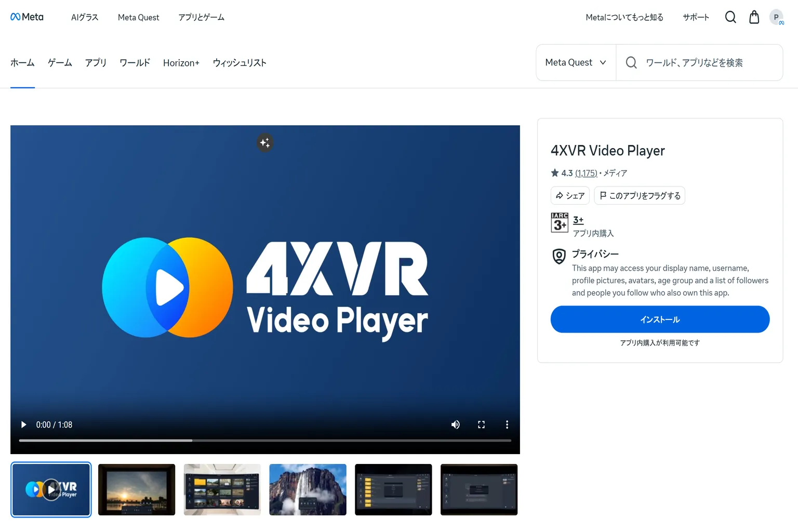Open the Meta Quest top menu
Screen dimensions: 798x532
pyautogui.click(x=138, y=17)
